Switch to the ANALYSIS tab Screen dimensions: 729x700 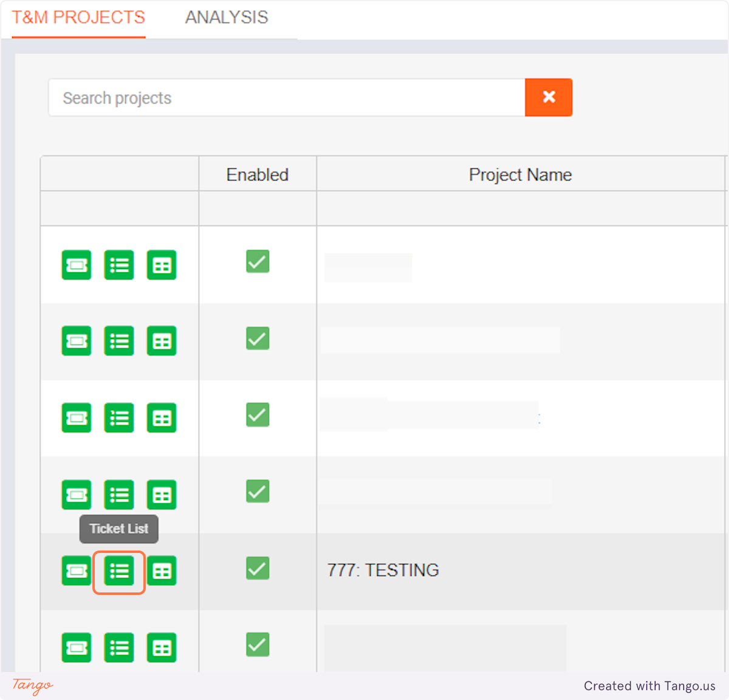point(227,18)
